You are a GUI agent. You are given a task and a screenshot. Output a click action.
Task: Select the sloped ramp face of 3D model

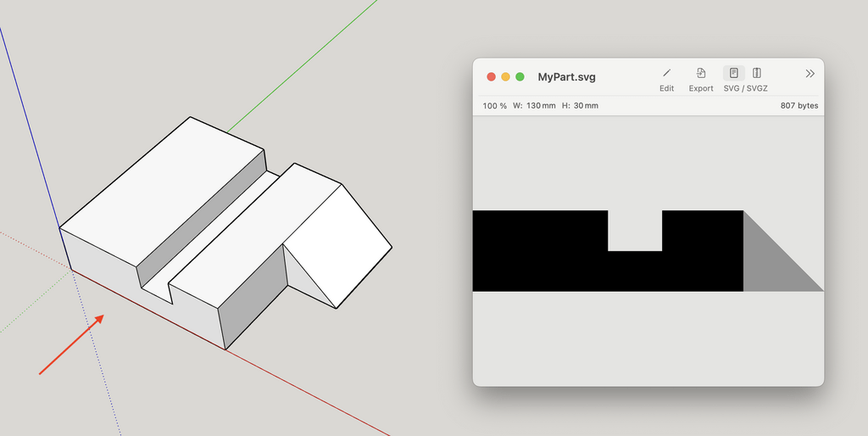pos(337,245)
